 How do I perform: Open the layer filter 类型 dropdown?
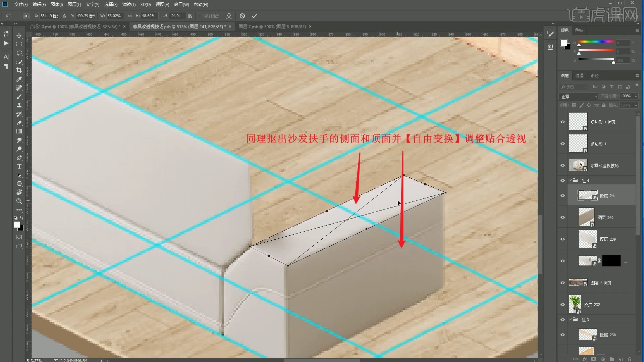pyautogui.click(x=574, y=87)
